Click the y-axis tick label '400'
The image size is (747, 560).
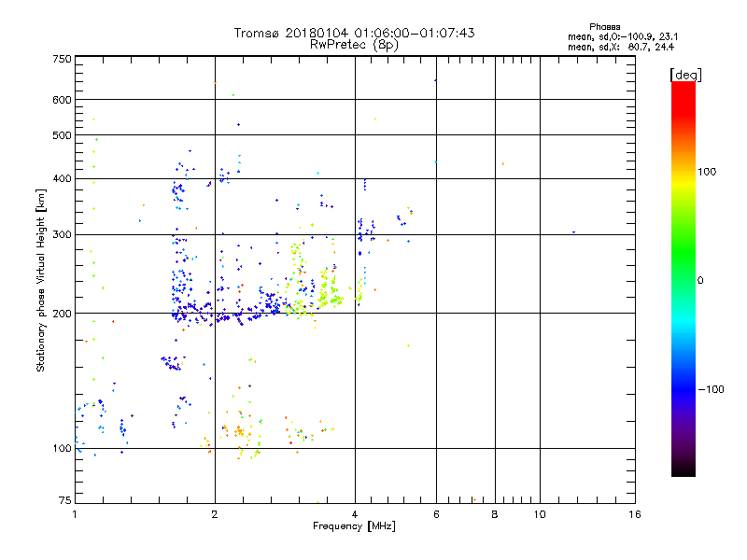[x=62, y=178]
